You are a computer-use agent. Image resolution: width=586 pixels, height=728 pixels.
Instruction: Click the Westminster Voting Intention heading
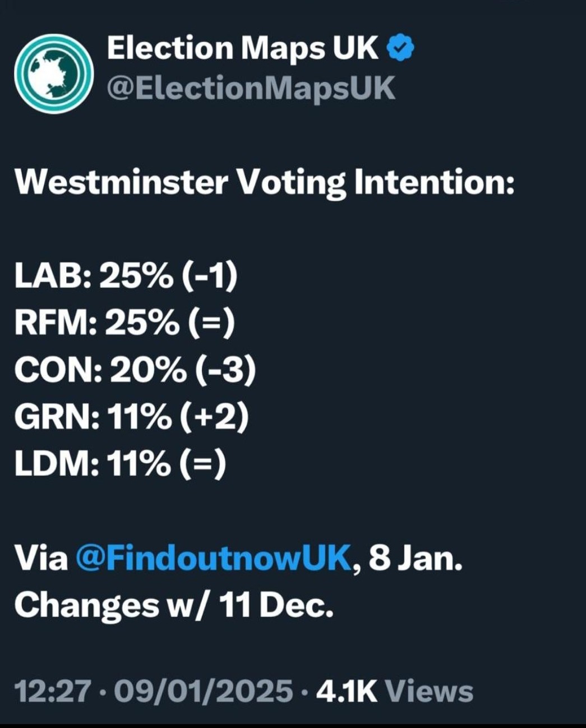click(x=264, y=183)
